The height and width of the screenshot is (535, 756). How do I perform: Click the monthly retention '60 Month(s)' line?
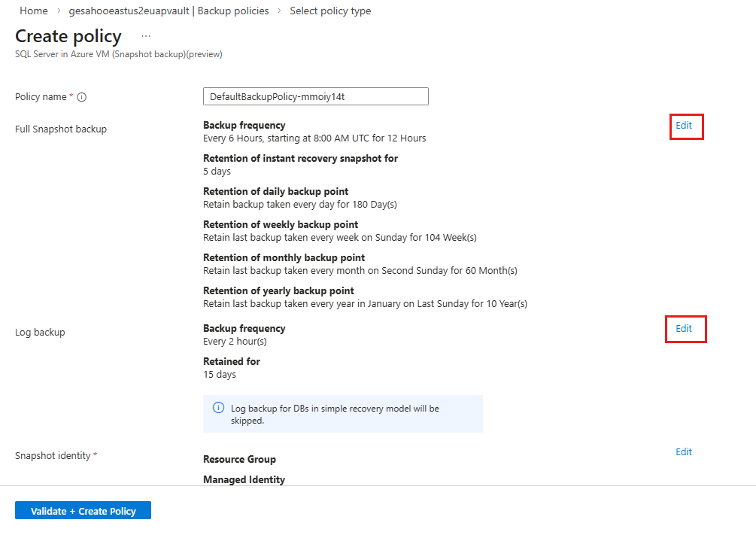[x=360, y=271]
